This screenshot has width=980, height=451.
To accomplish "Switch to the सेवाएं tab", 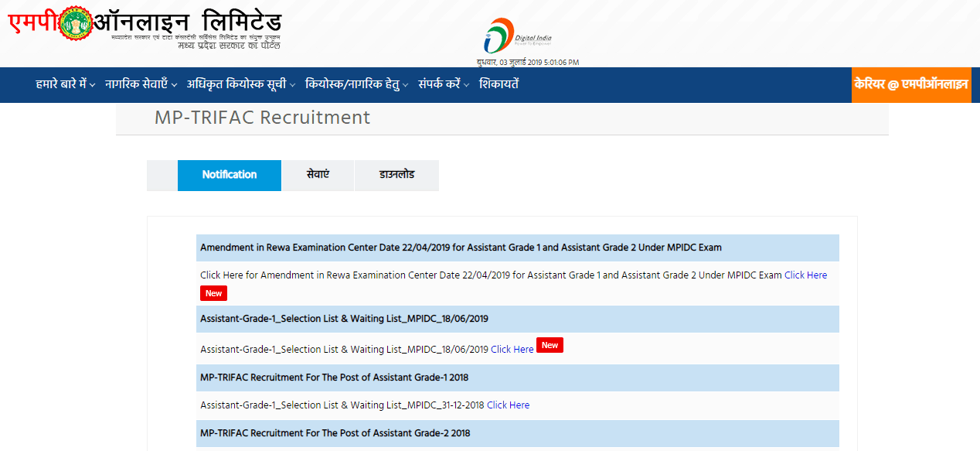I will point(318,175).
